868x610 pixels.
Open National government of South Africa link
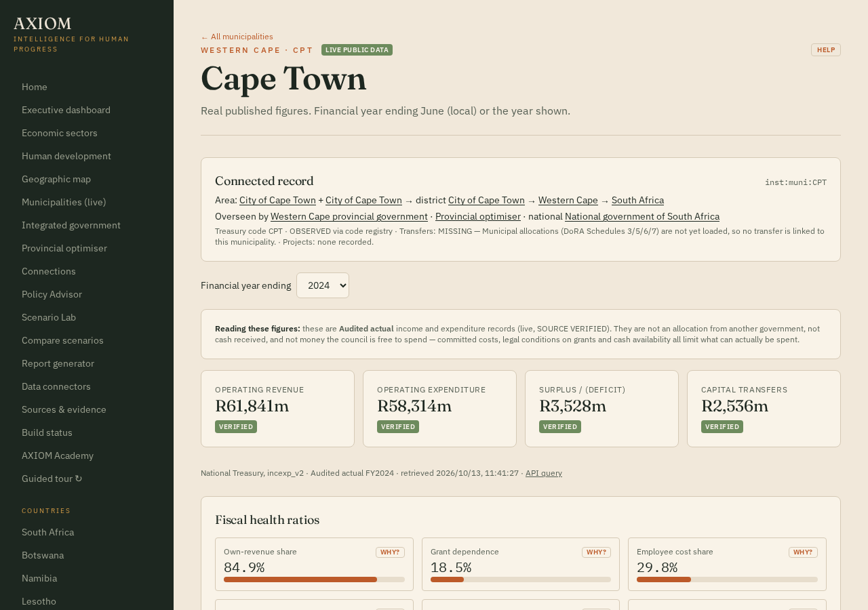click(x=642, y=216)
